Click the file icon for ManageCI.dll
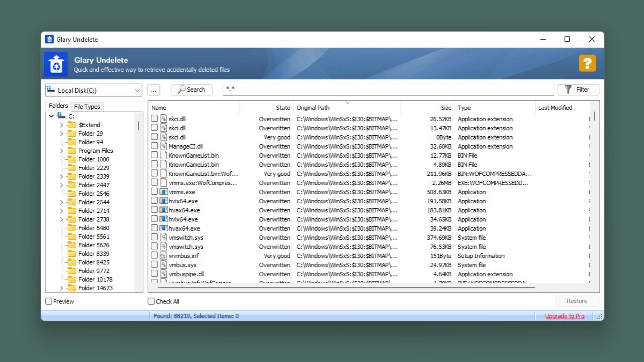 click(x=164, y=146)
